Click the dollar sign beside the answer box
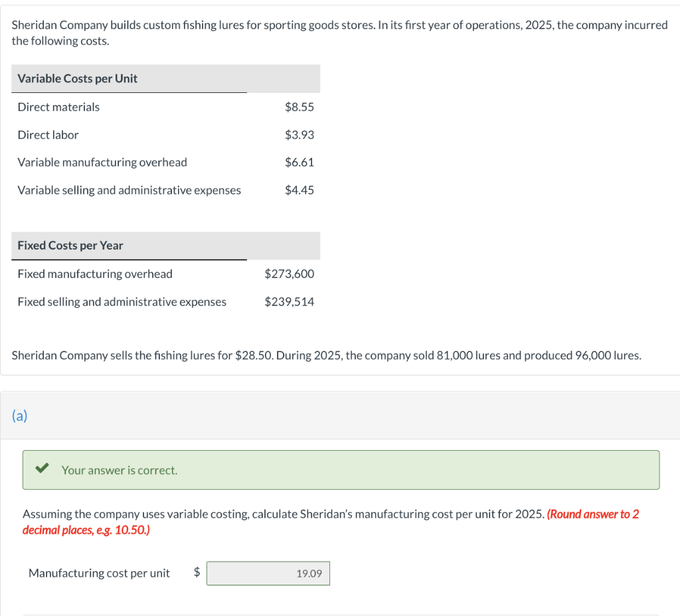This screenshot has width=680, height=616. tap(197, 573)
